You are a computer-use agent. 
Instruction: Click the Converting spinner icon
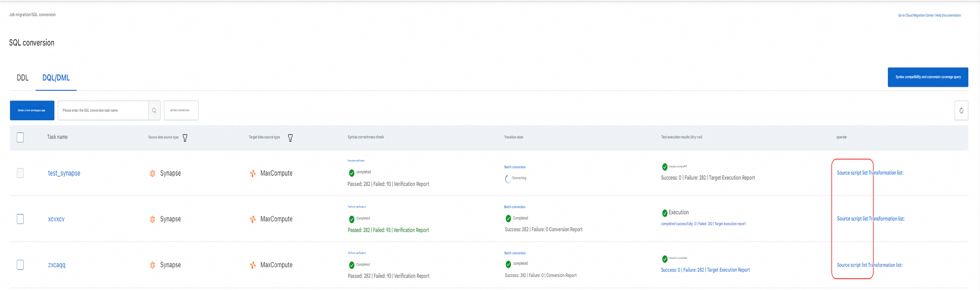pos(508,179)
